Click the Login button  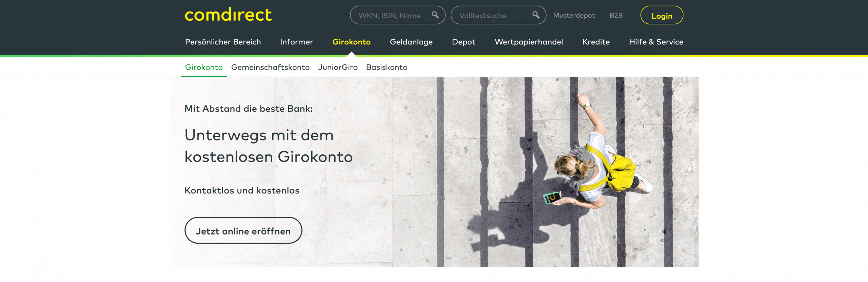pos(662,15)
